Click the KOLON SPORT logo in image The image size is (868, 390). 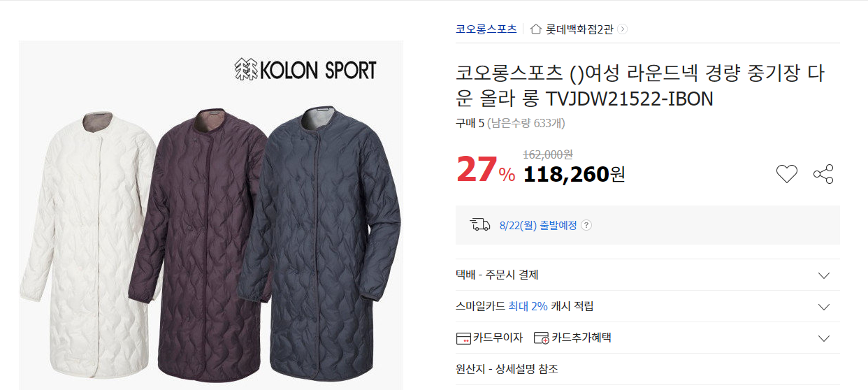pos(305,70)
